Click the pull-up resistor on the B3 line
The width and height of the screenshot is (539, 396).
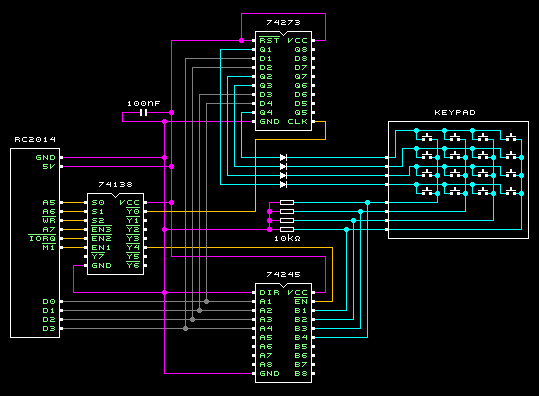click(x=287, y=211)
